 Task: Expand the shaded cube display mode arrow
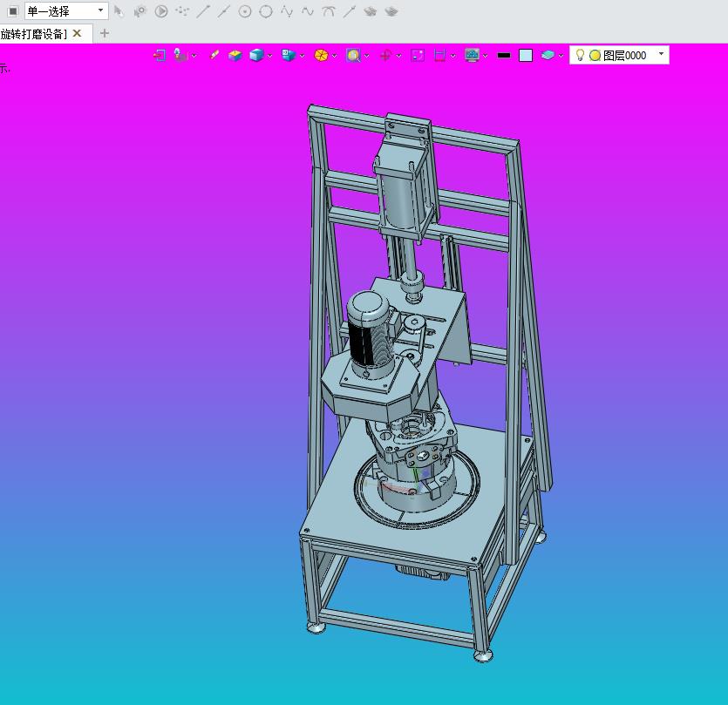coord(269,56)
